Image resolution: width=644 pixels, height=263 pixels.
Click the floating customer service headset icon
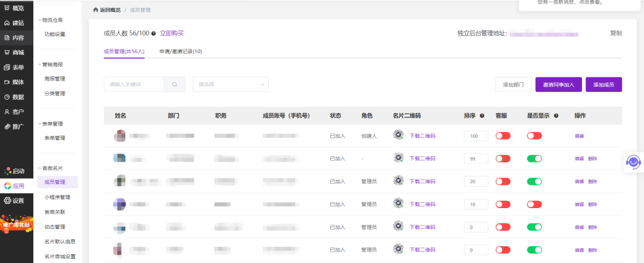tap(633, 162)
